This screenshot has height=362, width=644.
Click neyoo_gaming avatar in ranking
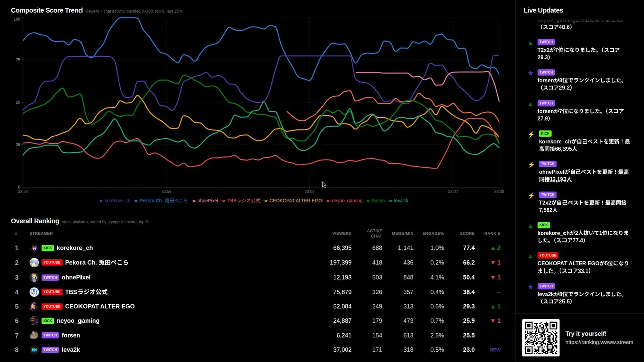(x=34, y=321)
